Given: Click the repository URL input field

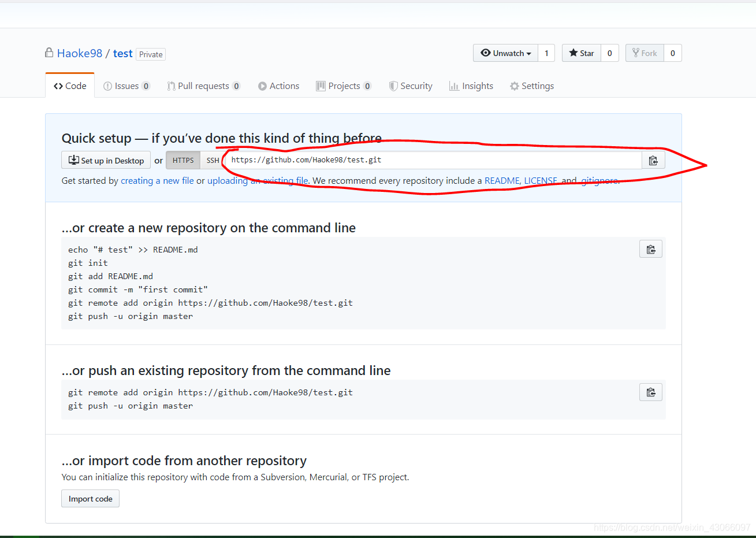Looking at the screenshot, I should tap(433, 160).
